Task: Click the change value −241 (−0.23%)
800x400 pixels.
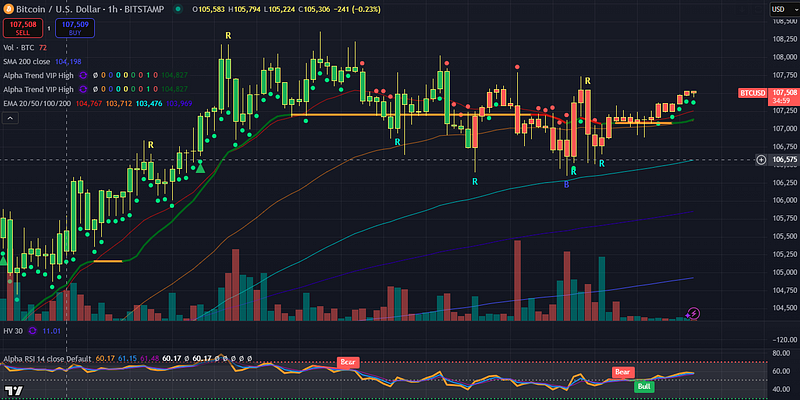Action: click(357, 9)
